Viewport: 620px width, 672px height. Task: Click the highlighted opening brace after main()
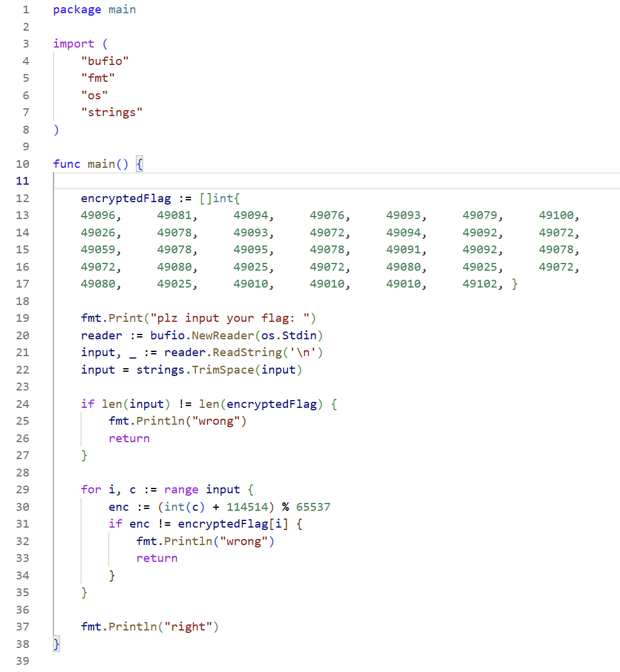pyautogui.click(x=140, y=164)
